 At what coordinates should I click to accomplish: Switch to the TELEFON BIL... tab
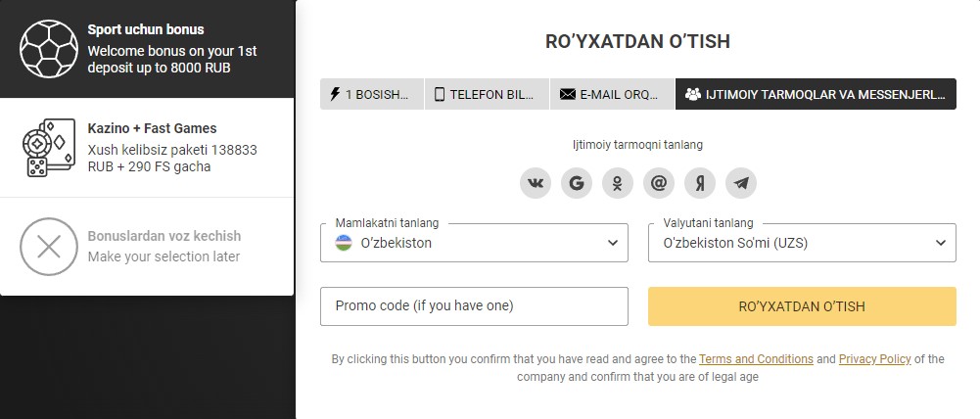pos(487,94)
